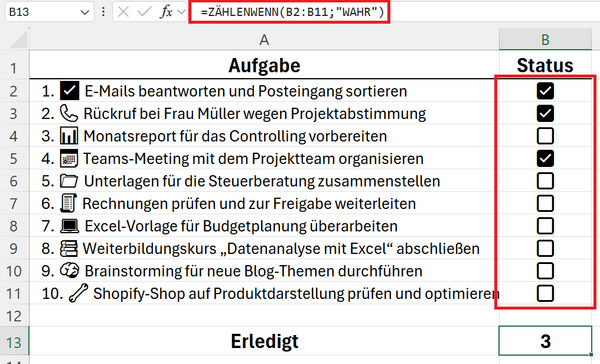Uncheck the Teams-Meeting status checkbox
The image size is (600, 364).
coord(545,158)
